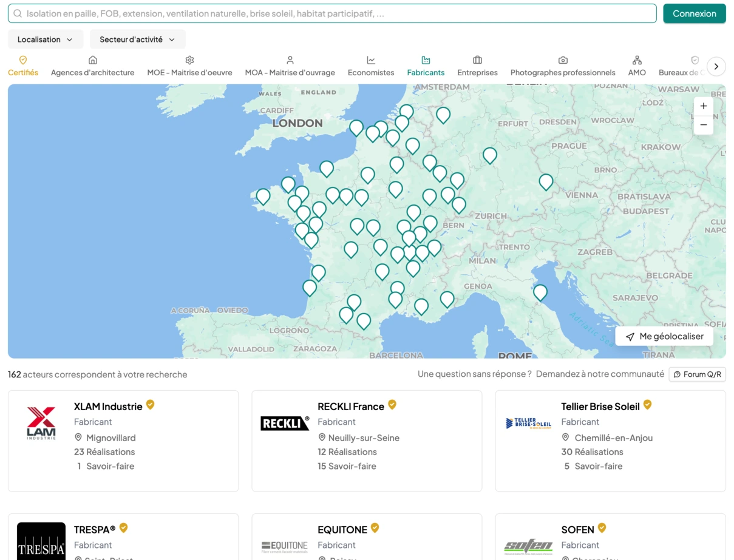Click the EQUITONE logo thumbnail
Screen dimensions: 734x560
[x=285, y=547]
